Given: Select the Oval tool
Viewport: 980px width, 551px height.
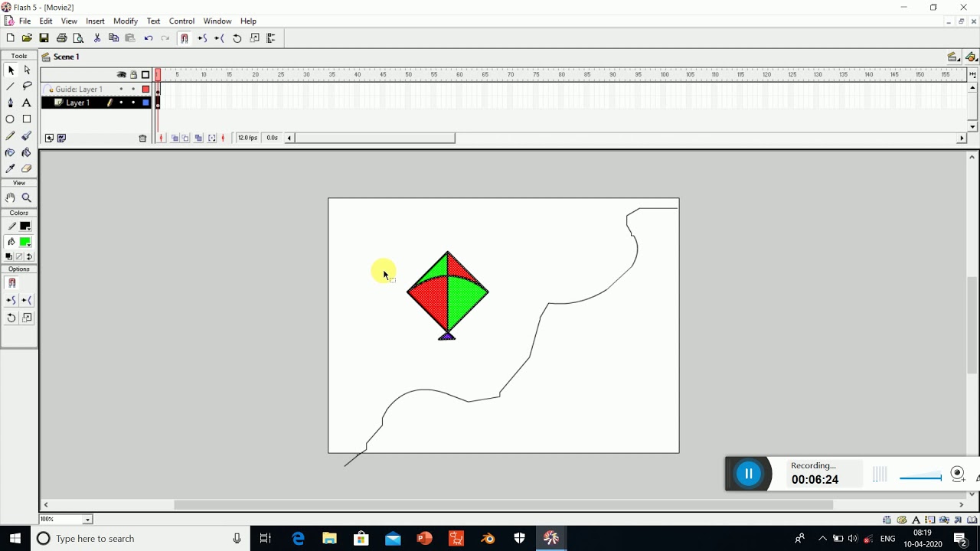Looking at the screenshot, I should coord(11,119).
